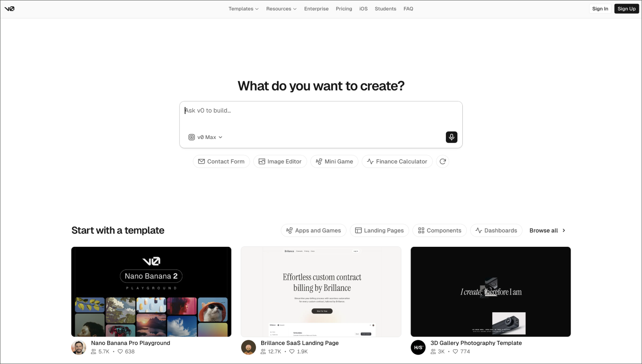642x364 pixels.
Task: Choose the Image Editor suggestion
Action: [x=280, y=161]
